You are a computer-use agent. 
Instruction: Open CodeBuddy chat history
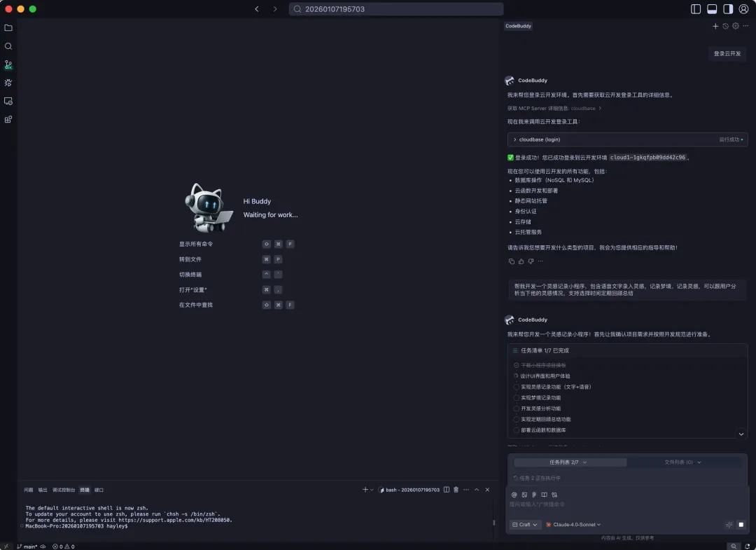726,26
